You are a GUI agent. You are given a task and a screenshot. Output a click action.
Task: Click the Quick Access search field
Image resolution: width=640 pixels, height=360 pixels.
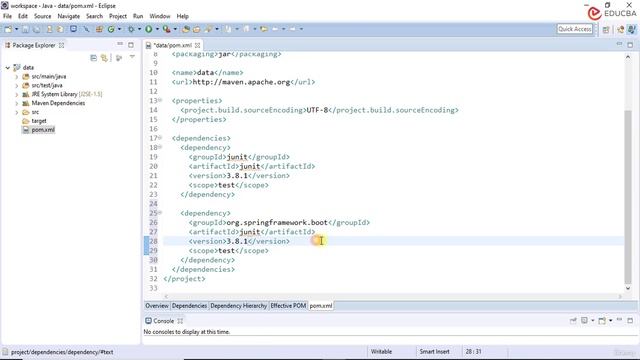click(x=575, y=29)
